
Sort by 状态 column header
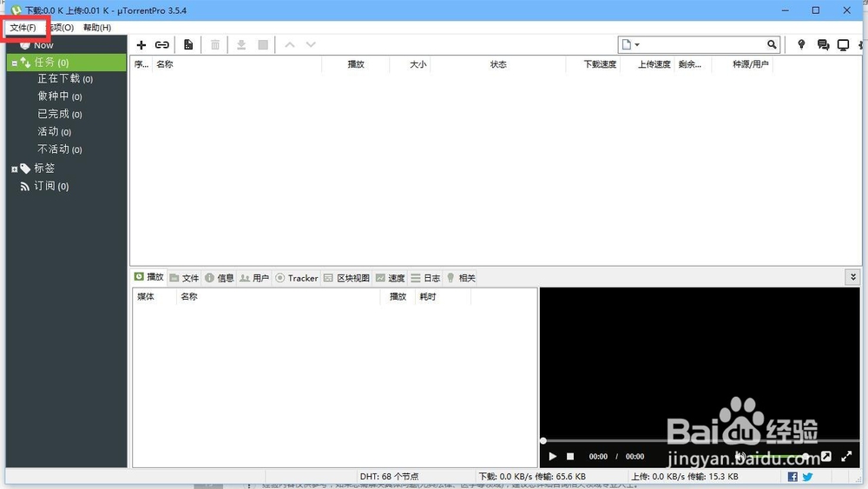(x=498, y=64)
